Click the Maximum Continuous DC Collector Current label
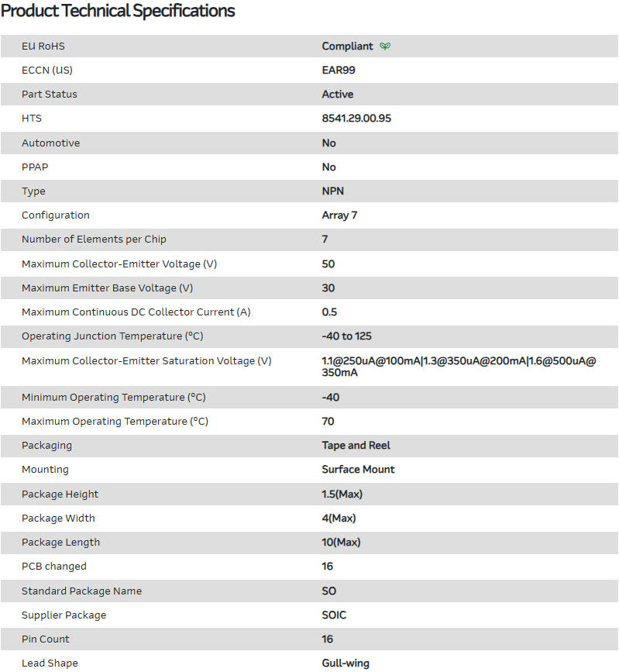 coord(136,312)
